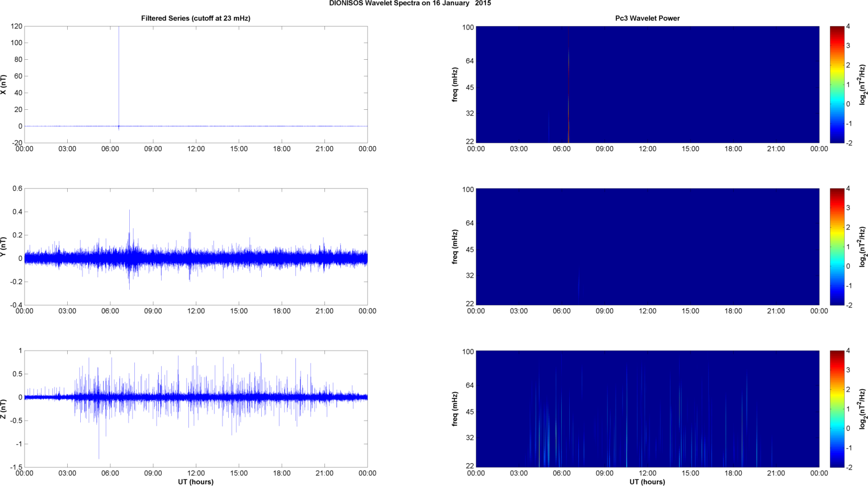Pick the colorbar beside the bottom wavelet plot
868x486 pixels.
pyautogui.click(x=837, y=409)
